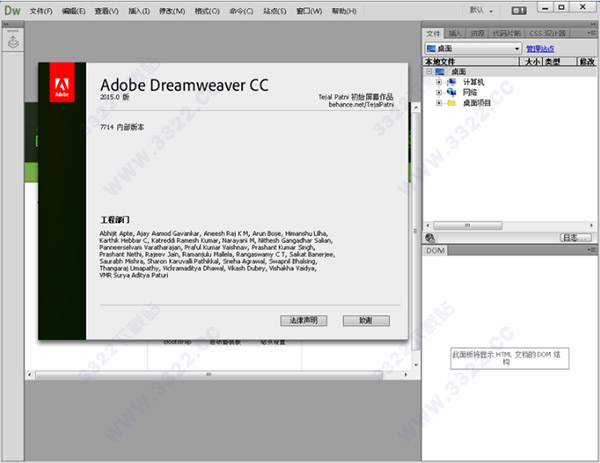Expand the 桌面项目 tree node
600x463 pixels.
439,103
